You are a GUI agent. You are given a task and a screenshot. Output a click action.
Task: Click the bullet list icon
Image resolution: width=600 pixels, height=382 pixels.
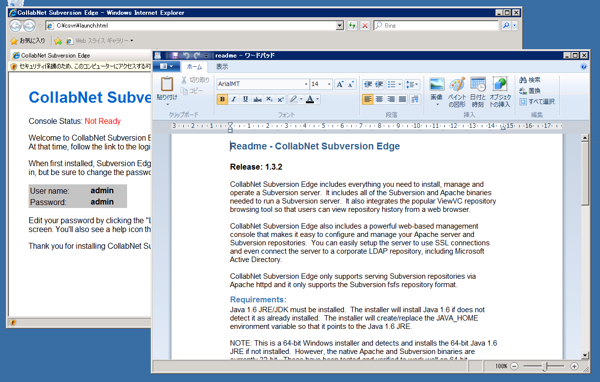click(x=391, y=84)
